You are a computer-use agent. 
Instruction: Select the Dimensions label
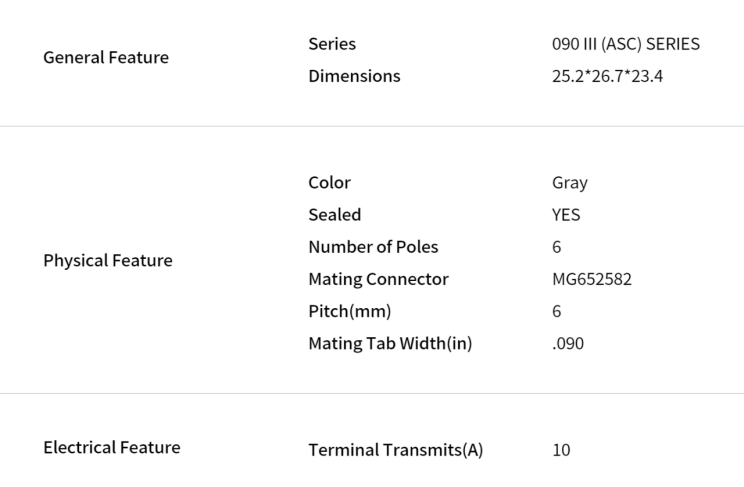coord(354,76)
